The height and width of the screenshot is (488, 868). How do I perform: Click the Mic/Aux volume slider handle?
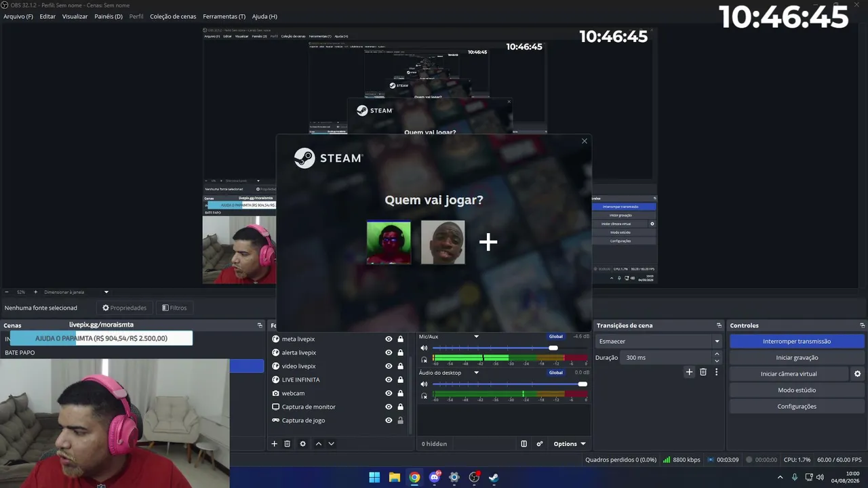(553, 348)
